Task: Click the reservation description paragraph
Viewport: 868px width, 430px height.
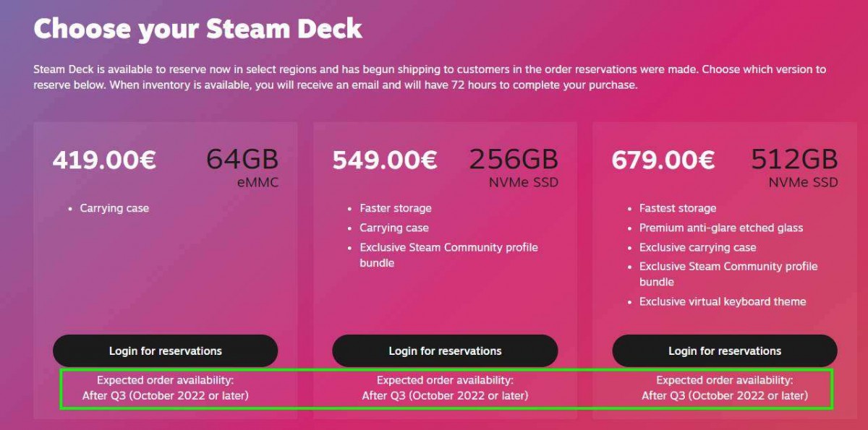Action: 430,77
